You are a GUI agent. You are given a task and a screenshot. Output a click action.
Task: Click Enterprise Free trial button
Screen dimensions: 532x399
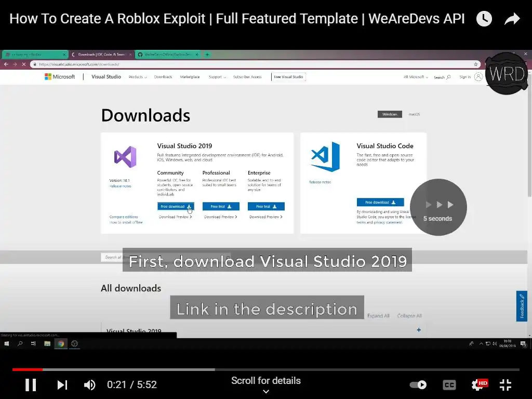[266, 206]
